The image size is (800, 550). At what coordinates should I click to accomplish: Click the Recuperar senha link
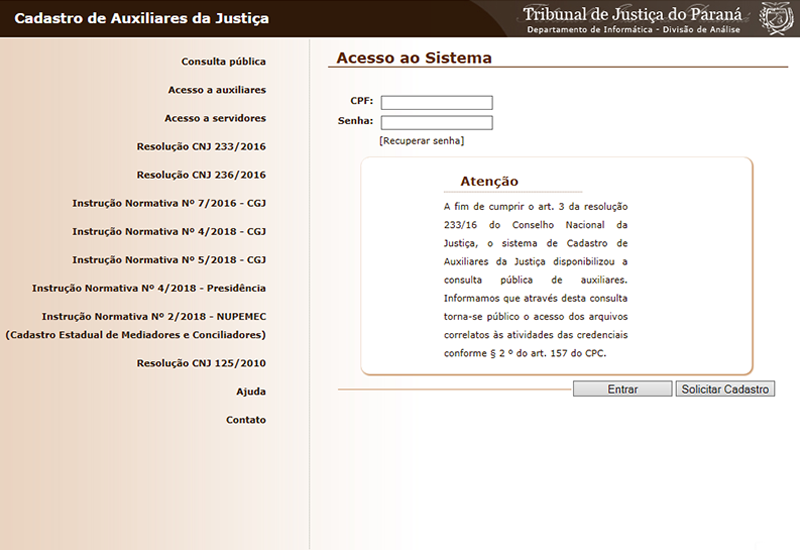coord(421,141)
